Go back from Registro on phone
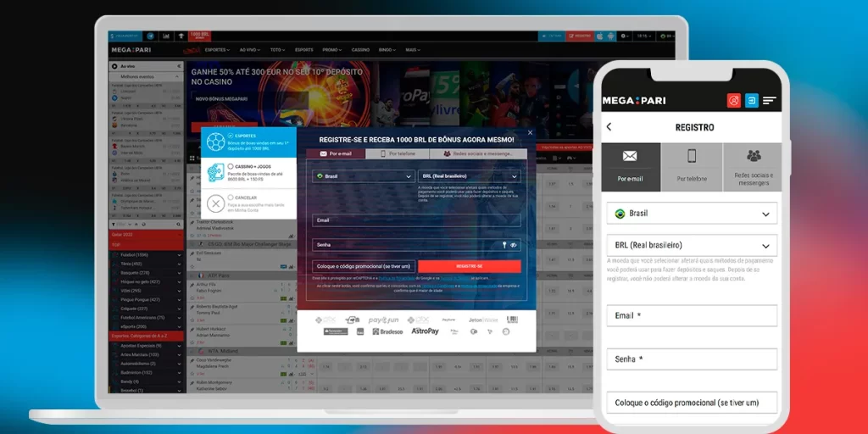Screen dimensions: 868x434 tap(609, 127)
